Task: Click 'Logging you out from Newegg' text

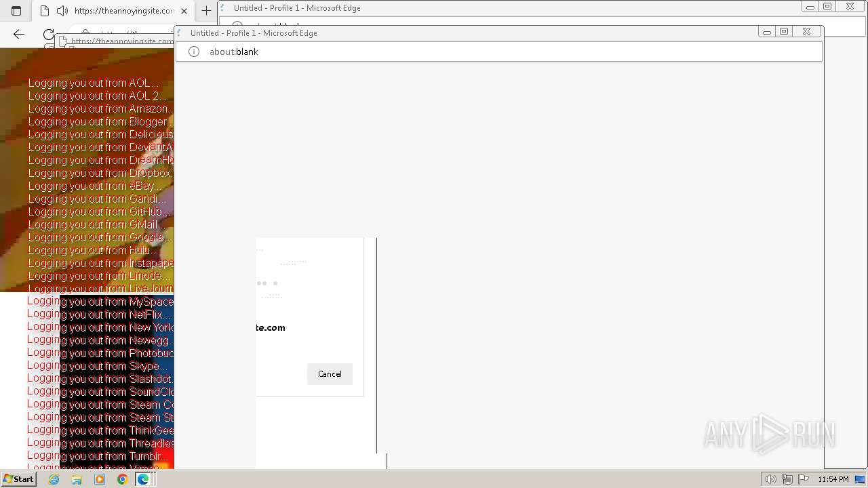Action: (100, 340)
